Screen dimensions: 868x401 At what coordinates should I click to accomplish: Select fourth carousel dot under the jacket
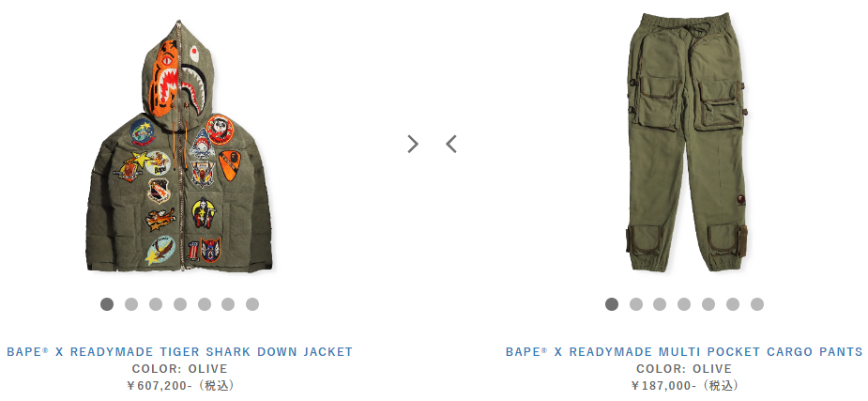click(x=180, y=304)
